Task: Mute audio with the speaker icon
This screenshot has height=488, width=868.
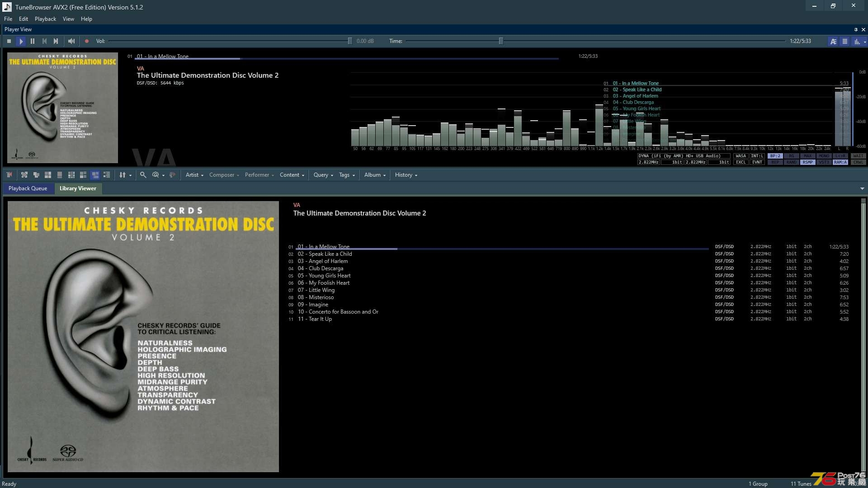Action: 71,41
